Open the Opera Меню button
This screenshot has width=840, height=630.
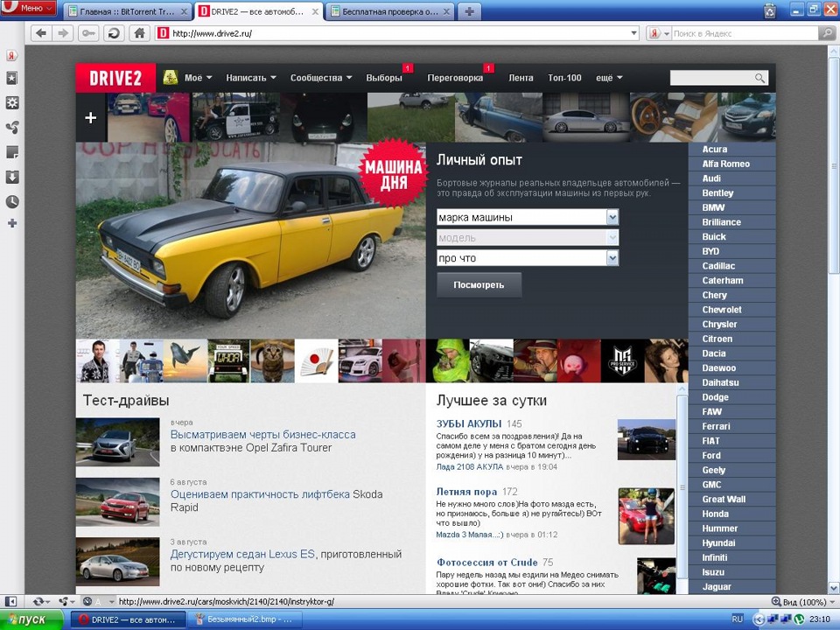click(x=28, y=8)
